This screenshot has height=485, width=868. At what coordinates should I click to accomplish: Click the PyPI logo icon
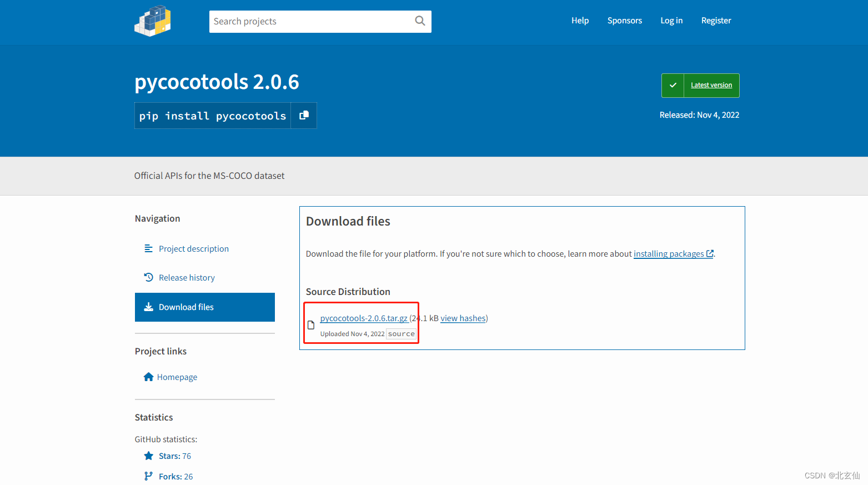coord(153,21)
